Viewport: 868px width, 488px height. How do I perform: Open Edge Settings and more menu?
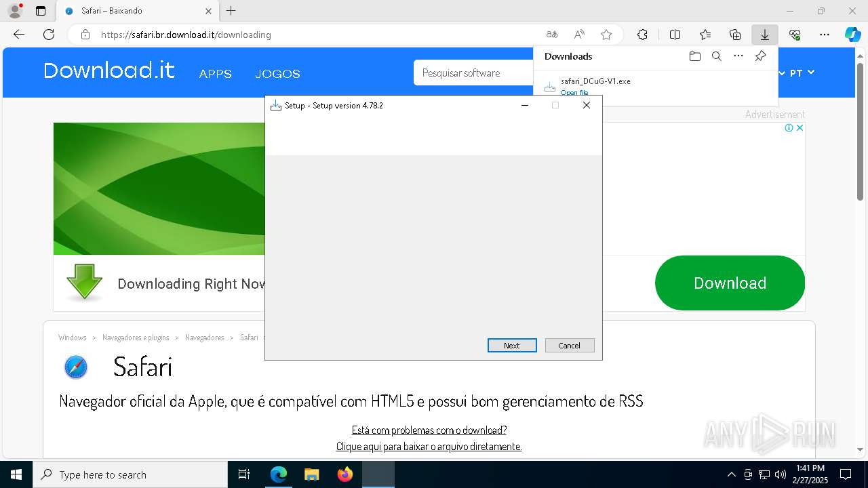click(825, 35)
